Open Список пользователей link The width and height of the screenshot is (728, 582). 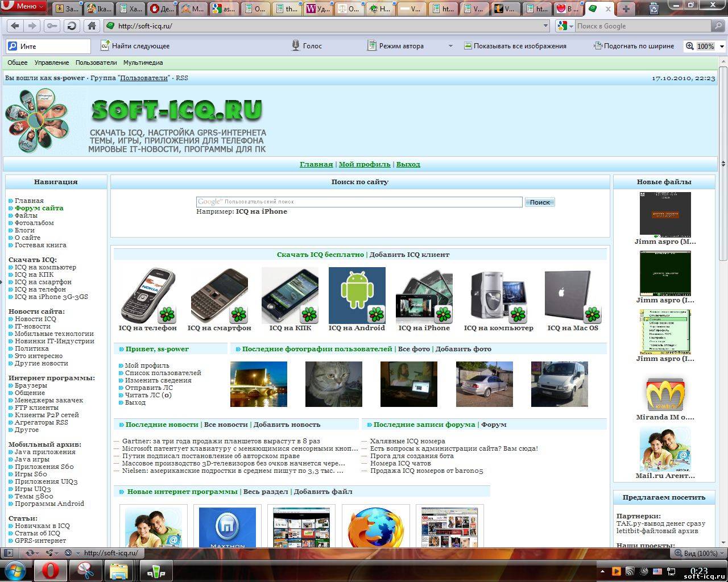(x=163, y=373)
